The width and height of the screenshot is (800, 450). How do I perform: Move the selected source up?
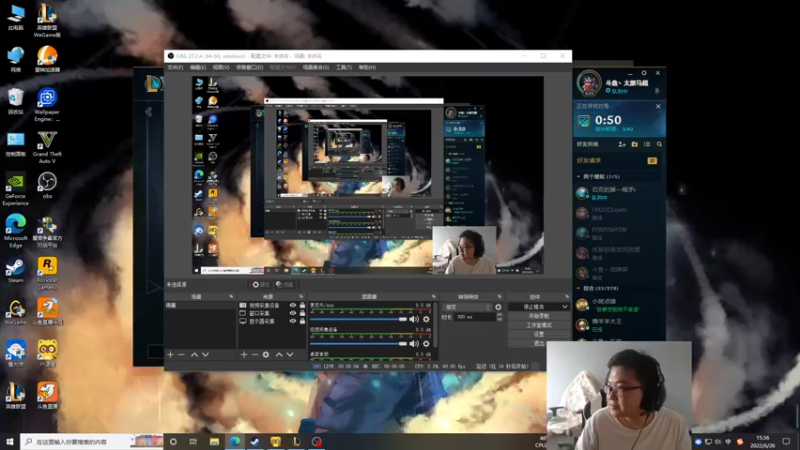(x=279, y=355)
